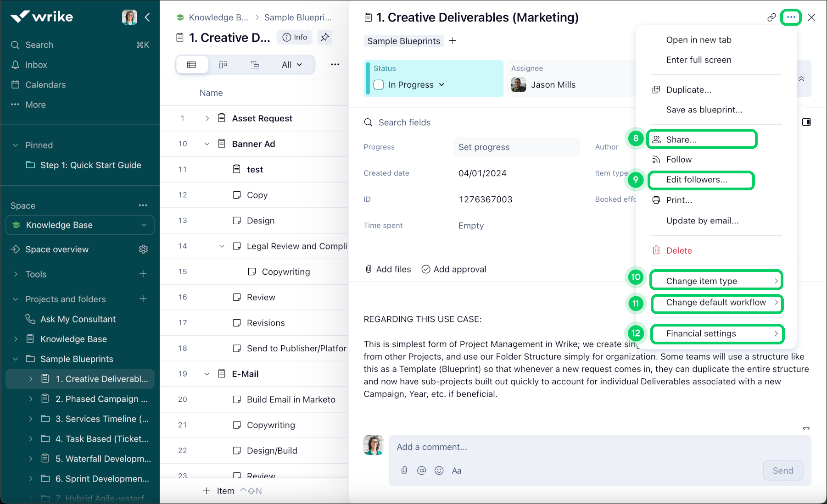The width and height of the screenshot is (827, 504).
Task: Expand the Asset Request row
Action: (207, 118)
